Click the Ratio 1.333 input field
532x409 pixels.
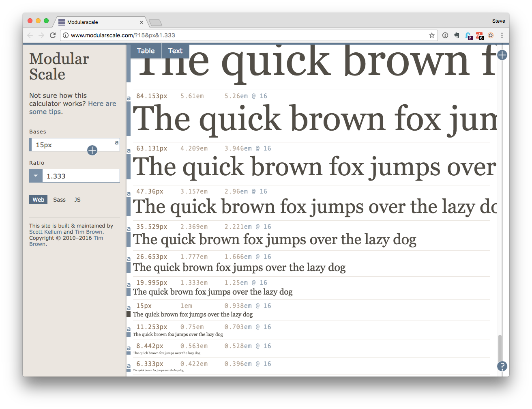point(81,176)
